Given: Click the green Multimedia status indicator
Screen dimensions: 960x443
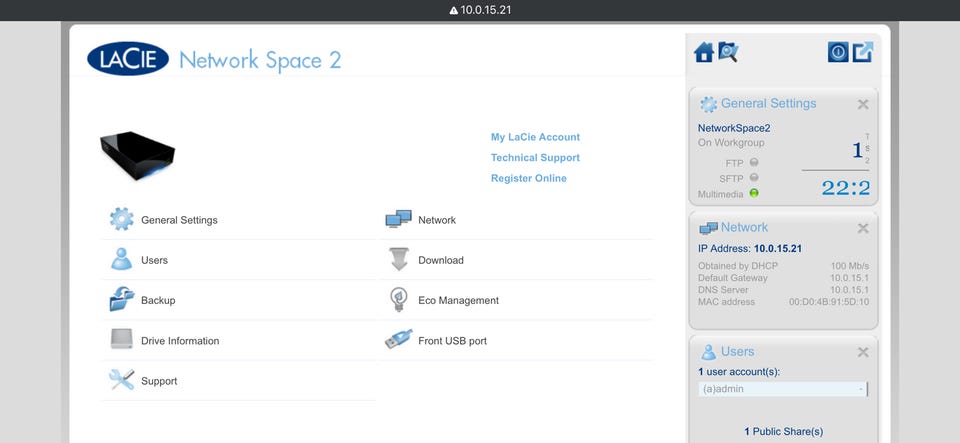Looking at the screenshot, I should [754, 193].
